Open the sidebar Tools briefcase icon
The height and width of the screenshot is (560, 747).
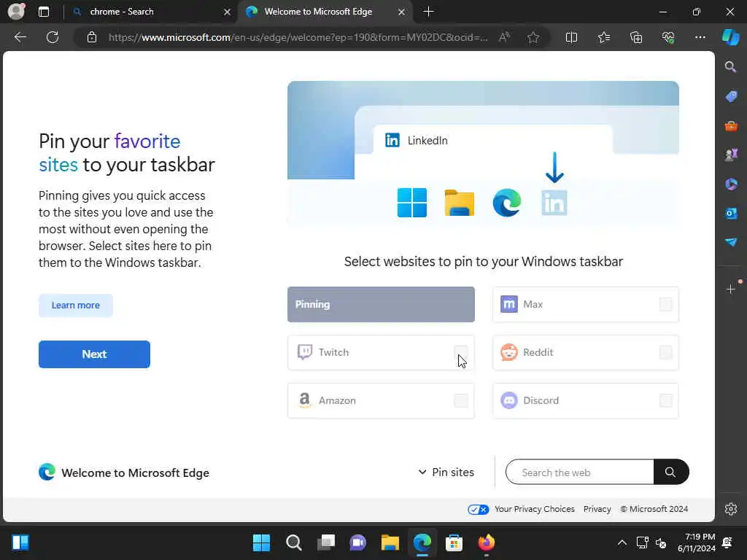click(731, 125)
